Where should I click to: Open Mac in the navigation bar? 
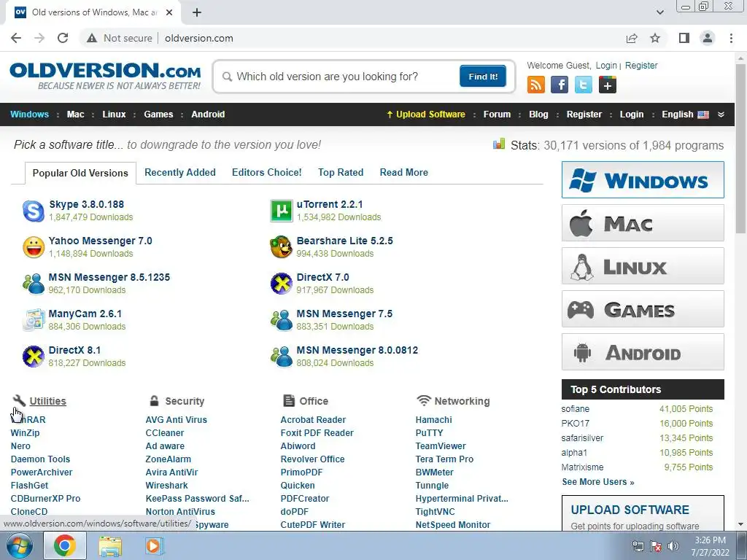pos(75,114)
